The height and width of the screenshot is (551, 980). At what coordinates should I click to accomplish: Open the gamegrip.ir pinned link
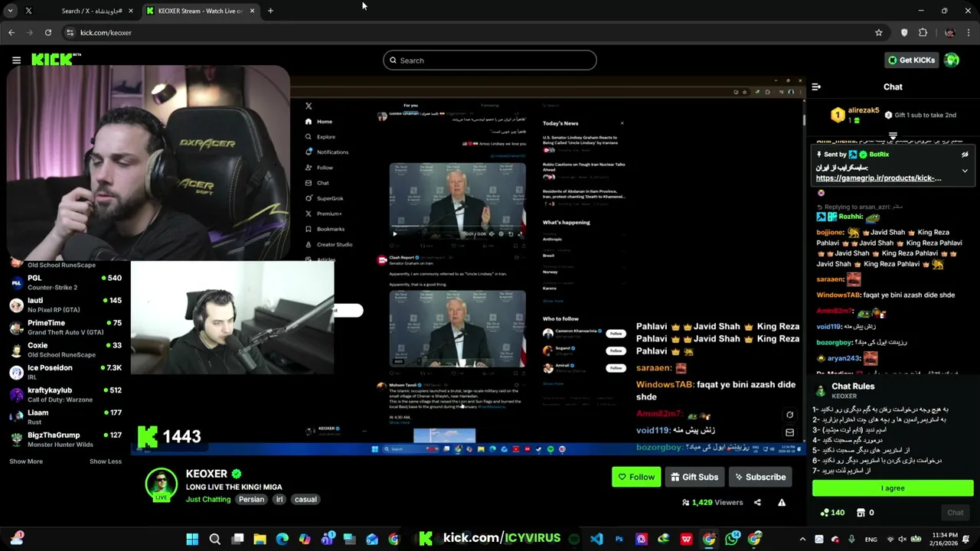[878, 178]
